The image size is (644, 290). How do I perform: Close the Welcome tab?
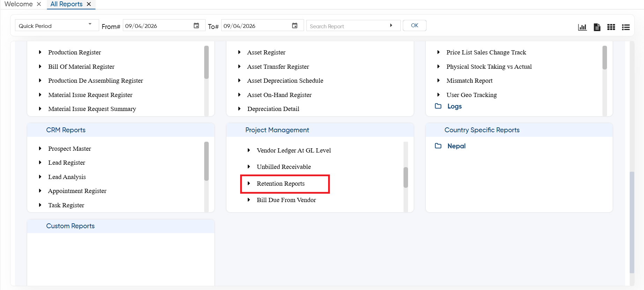tap(39, 4)
